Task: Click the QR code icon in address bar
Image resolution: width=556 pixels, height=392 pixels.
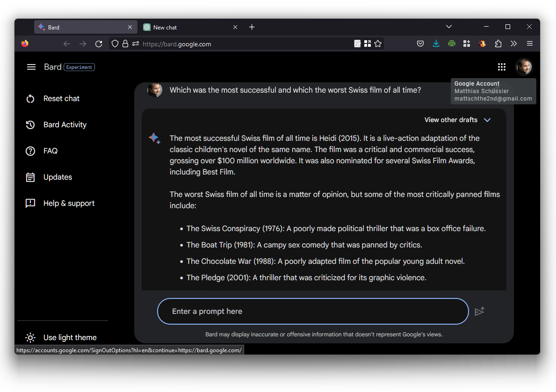Action: coord(368,44)
